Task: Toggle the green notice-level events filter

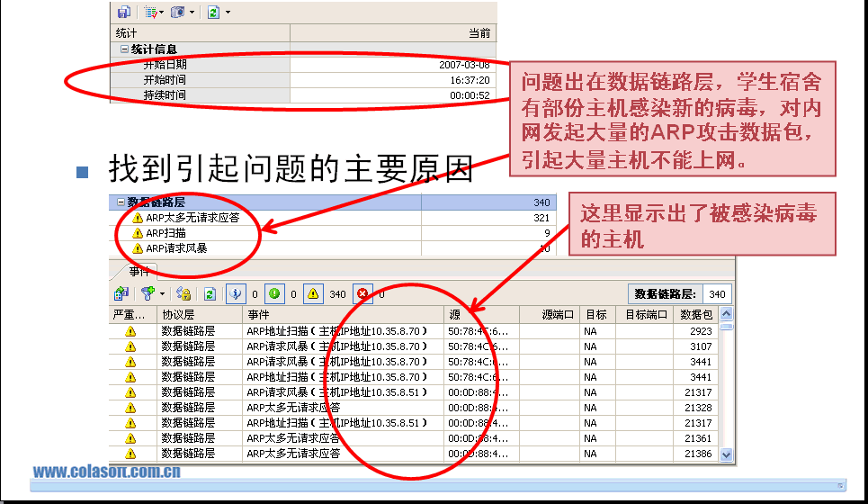Action: (x=274, y=294)
